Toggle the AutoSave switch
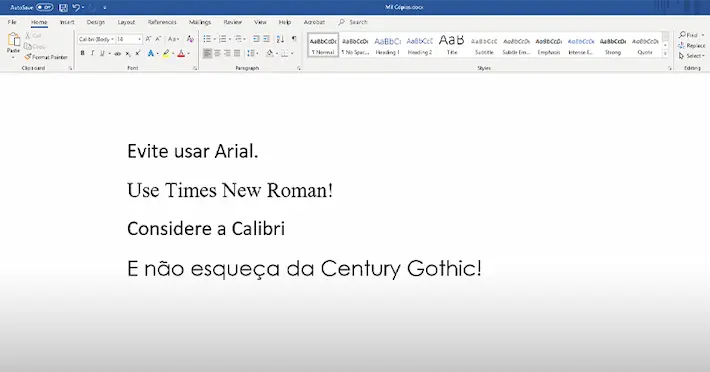 (x=44, y=7)
